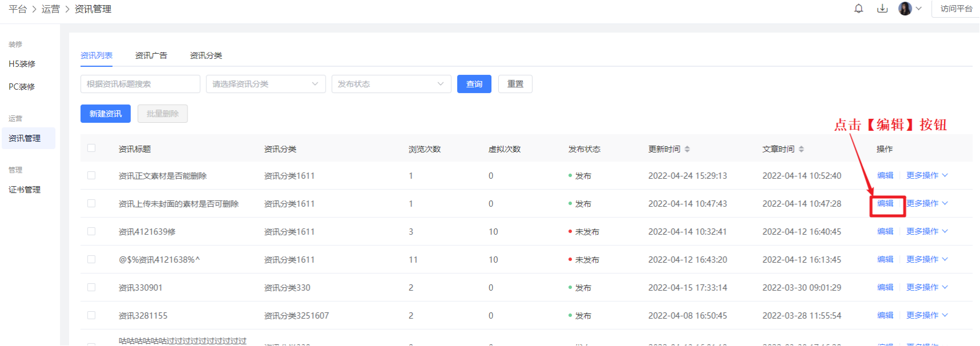
Task: Open 更多操作 menu for the first row
Action: click(926, 175)
